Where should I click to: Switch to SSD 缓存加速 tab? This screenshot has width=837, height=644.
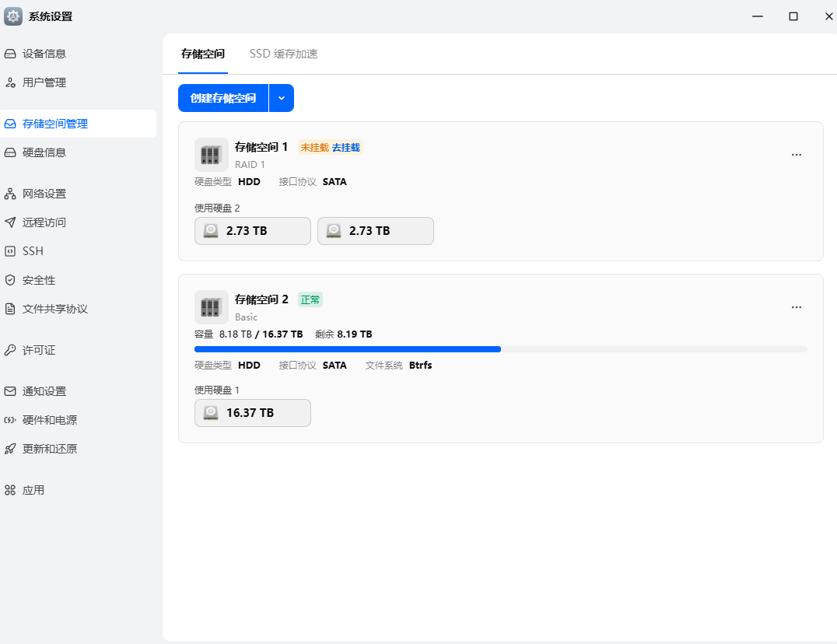[283, 54]
